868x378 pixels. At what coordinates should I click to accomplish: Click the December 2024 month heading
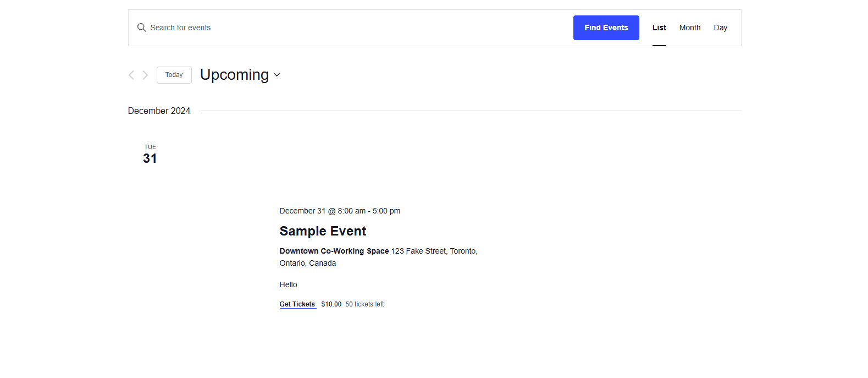[159, 111]
